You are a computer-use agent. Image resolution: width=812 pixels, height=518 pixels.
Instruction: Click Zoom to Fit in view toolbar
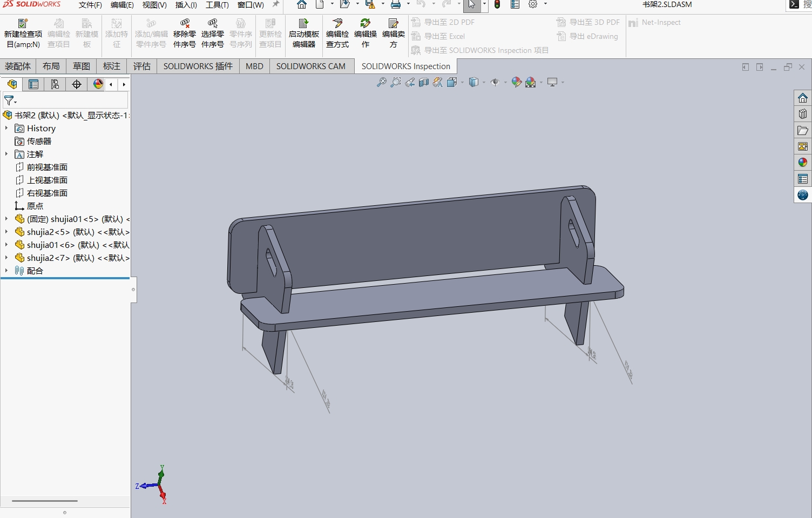(382, 82)
